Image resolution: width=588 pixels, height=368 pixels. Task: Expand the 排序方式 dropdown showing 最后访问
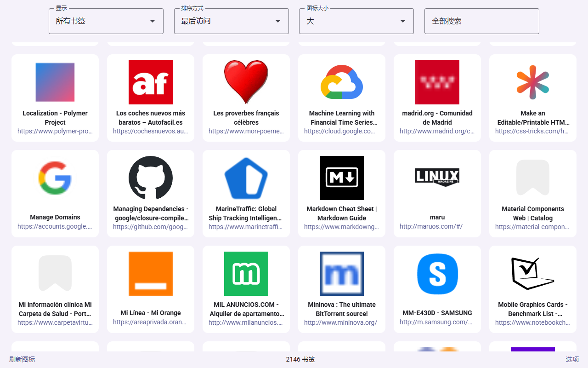232,21
